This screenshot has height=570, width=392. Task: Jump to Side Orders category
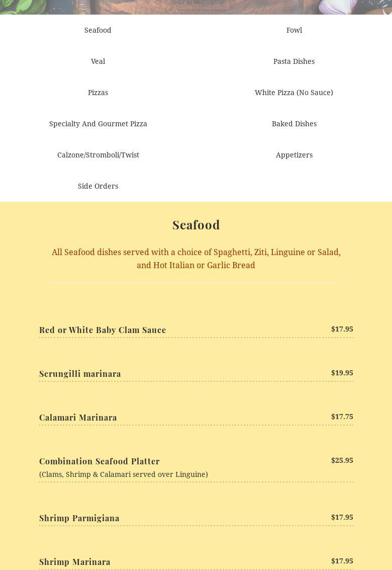click(98, 186)
